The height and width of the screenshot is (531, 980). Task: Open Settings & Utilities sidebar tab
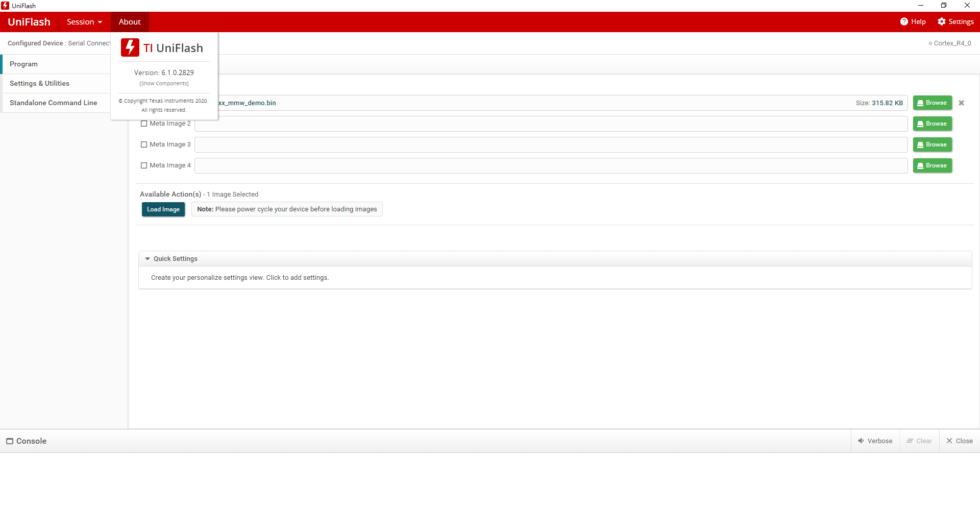pyautogui.click(x=56, y=83)
